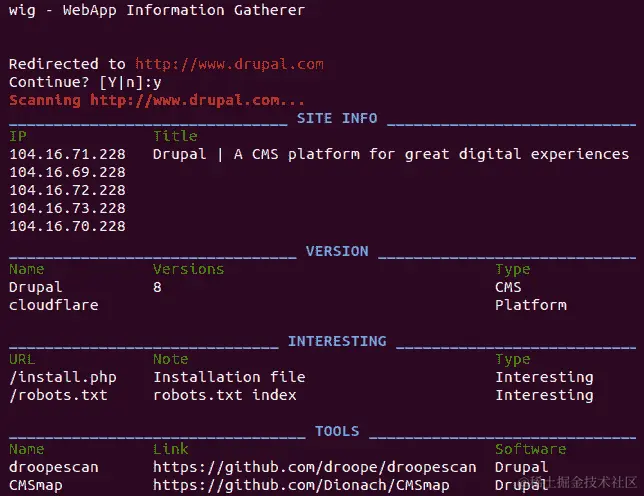Click the 'Note' column header
Viewport: 644px width, 496px height.
[x=170, y=359]
